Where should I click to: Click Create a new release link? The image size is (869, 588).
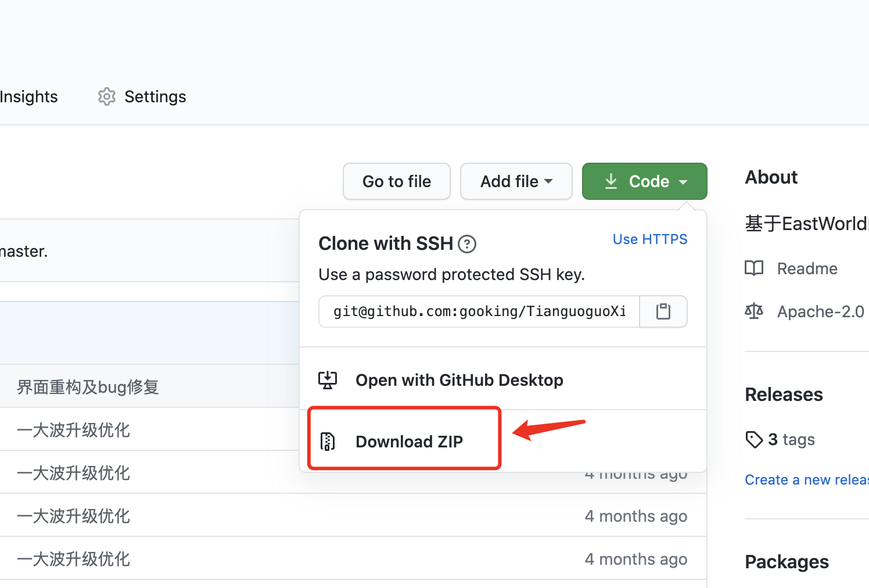click(806, 480)
